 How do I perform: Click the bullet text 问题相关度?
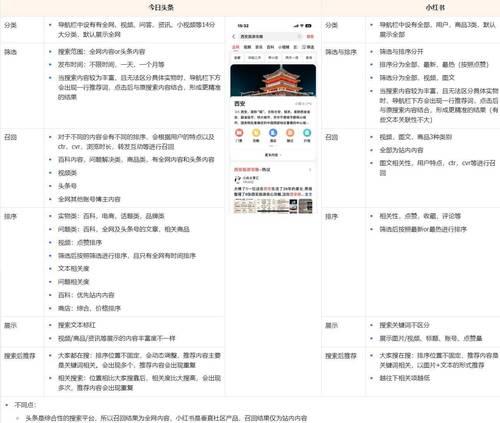pyautogui.click(x=74, y=282)
